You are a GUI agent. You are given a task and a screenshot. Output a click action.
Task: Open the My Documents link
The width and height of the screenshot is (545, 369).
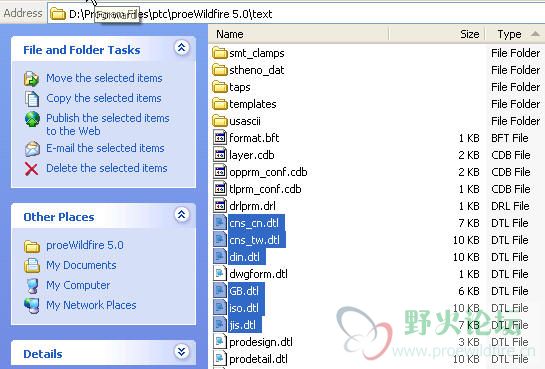(81, 265)
